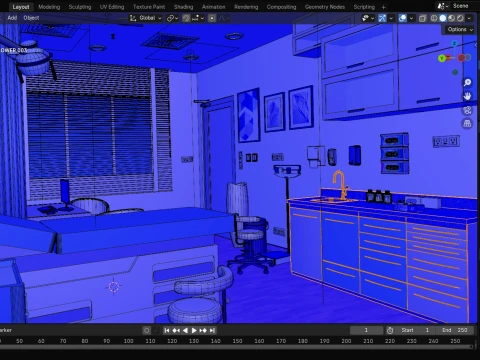Click the red X axis gizmo handle
480x360 pixels.
[461, 58]
